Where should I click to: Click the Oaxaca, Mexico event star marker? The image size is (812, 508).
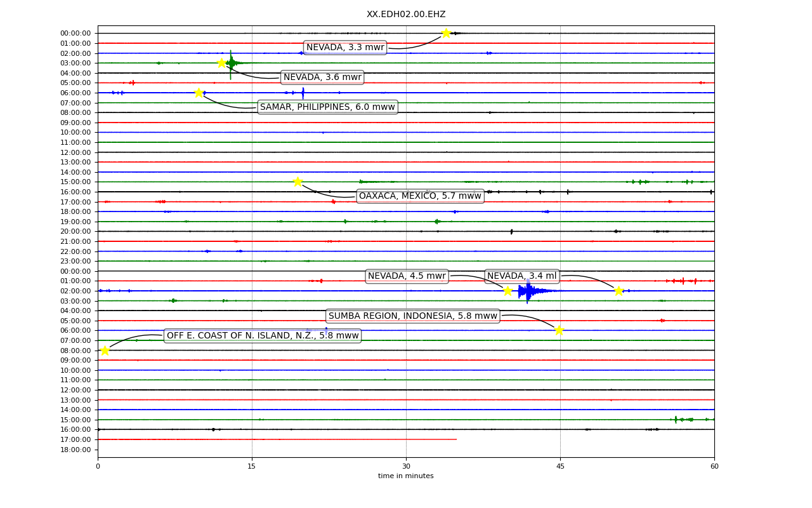[x=298, y=182]
